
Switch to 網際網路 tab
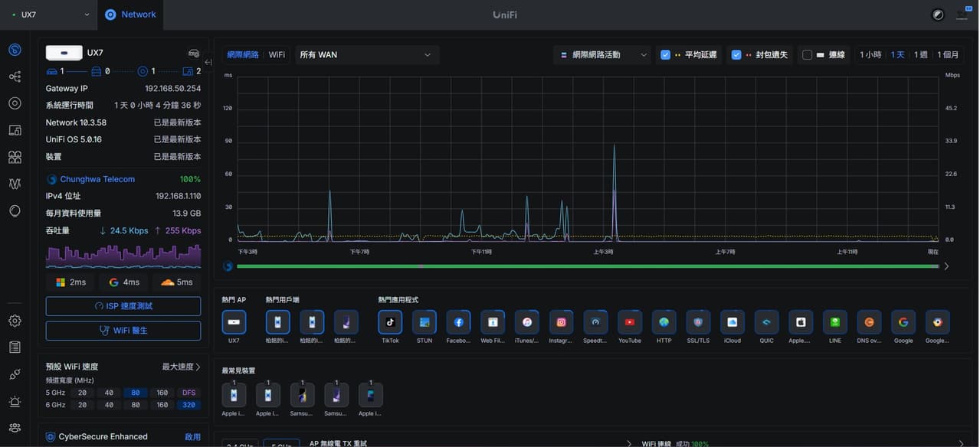pyautogui.click(x=242, y=55)
